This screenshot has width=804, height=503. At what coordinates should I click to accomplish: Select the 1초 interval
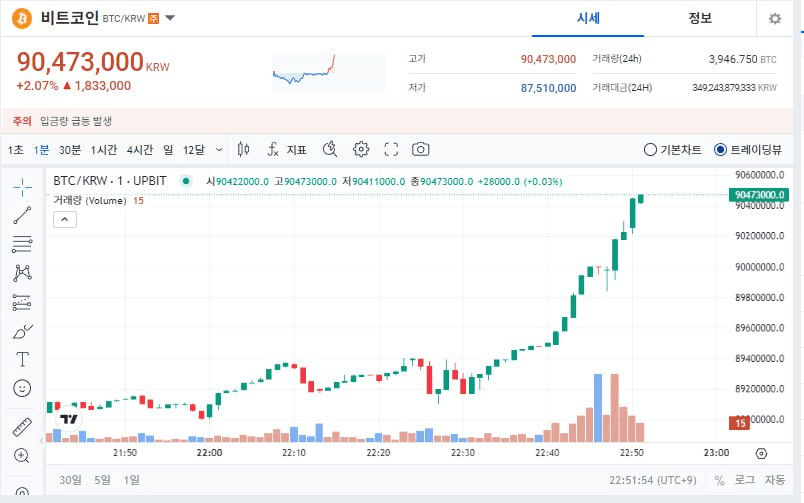15,150
